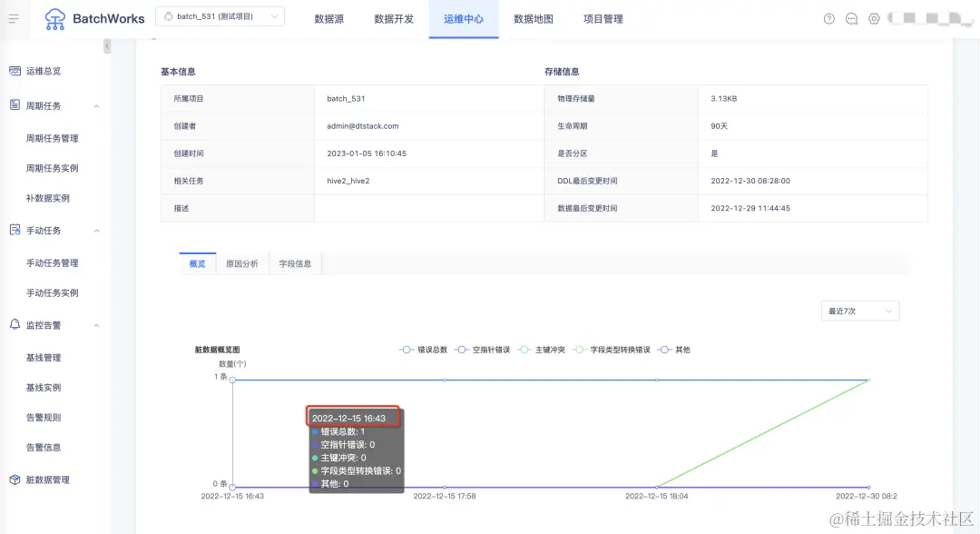The width and height of the screenshot is (980, 534).
Task: Go to 项目管理 top menu
Action: [603, 19]
